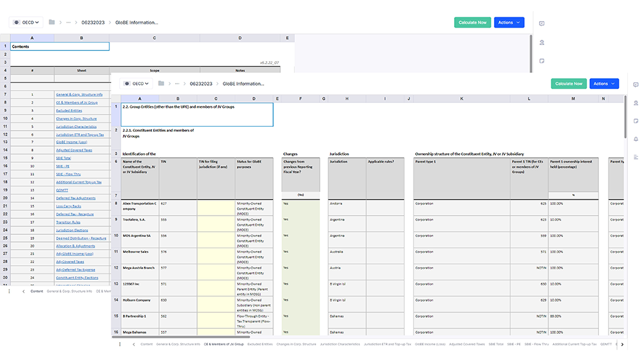Click the user icon in front window sidebar
The height and width of the screenshot is (361, 644).
point(636,103)
